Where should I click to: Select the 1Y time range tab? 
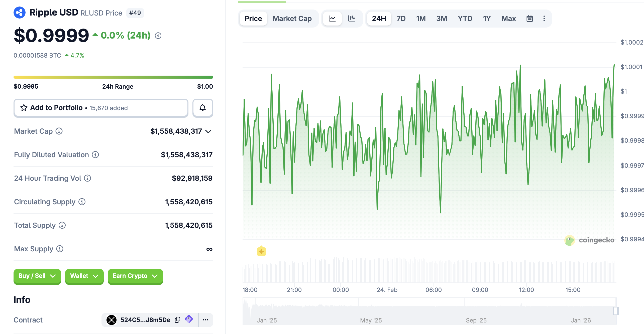click(x=487, y=19)
